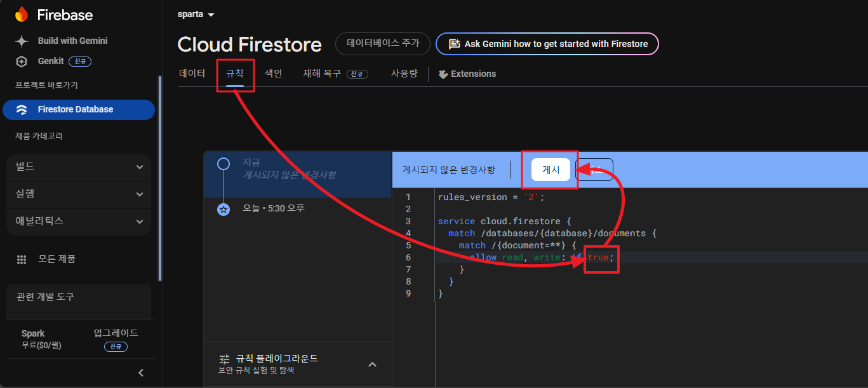Click the all products grid icon

pos(22,259)
